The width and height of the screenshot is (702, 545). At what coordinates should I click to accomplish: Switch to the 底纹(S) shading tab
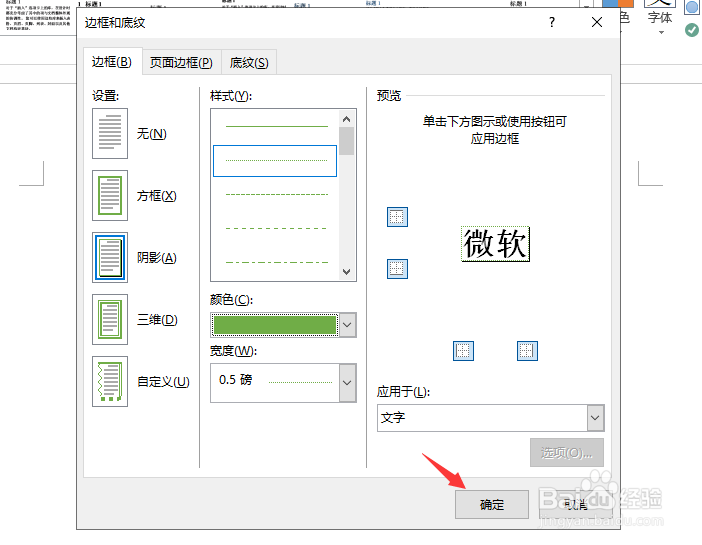pos(249,63)
